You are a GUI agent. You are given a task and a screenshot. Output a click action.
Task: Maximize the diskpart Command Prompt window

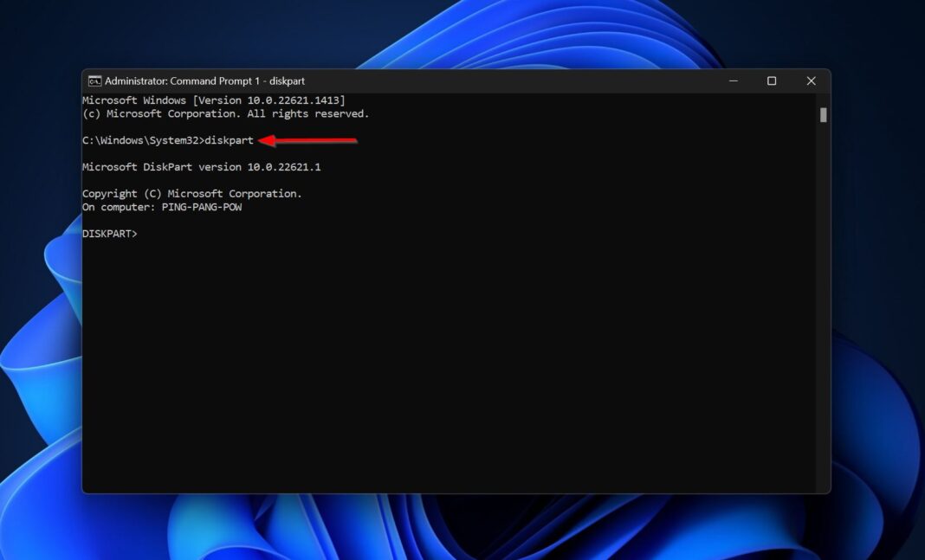point(772,81)
